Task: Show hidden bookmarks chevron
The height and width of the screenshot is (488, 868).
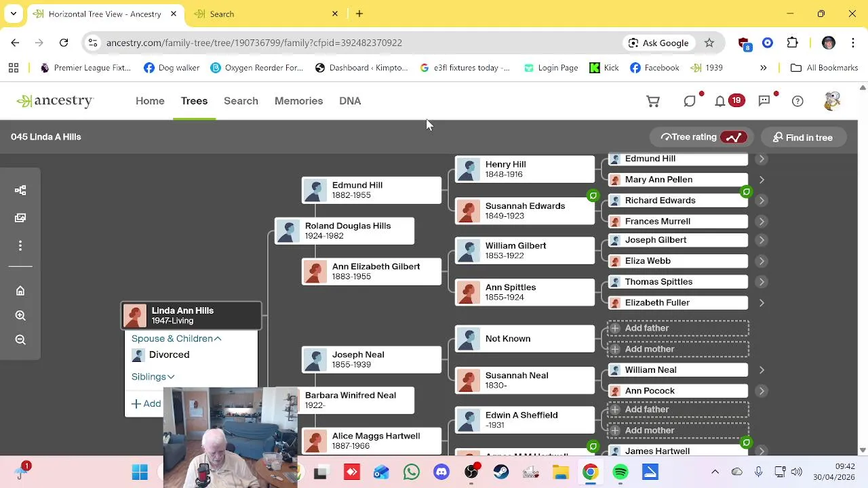Action: coord(764,68)
